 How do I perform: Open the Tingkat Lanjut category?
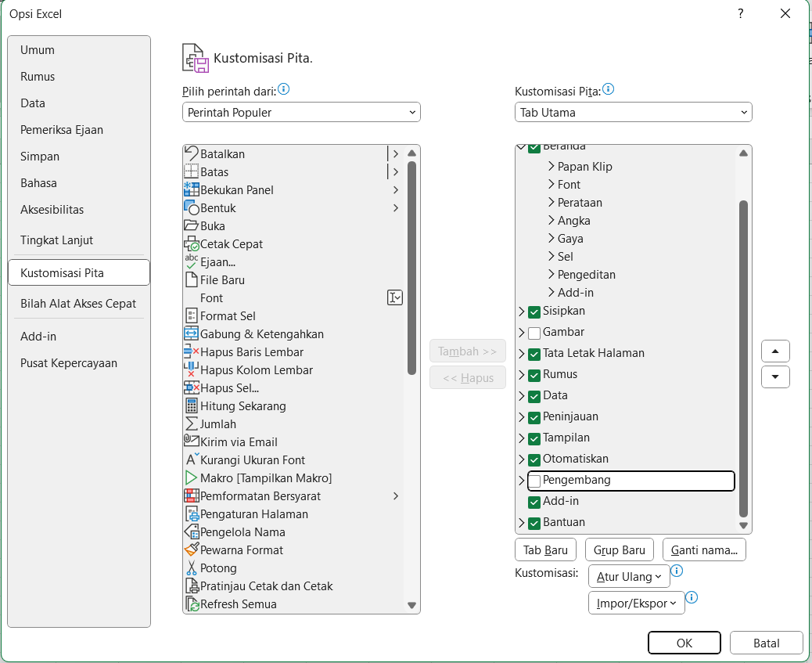pyautogui.click(x=79, y=240)
